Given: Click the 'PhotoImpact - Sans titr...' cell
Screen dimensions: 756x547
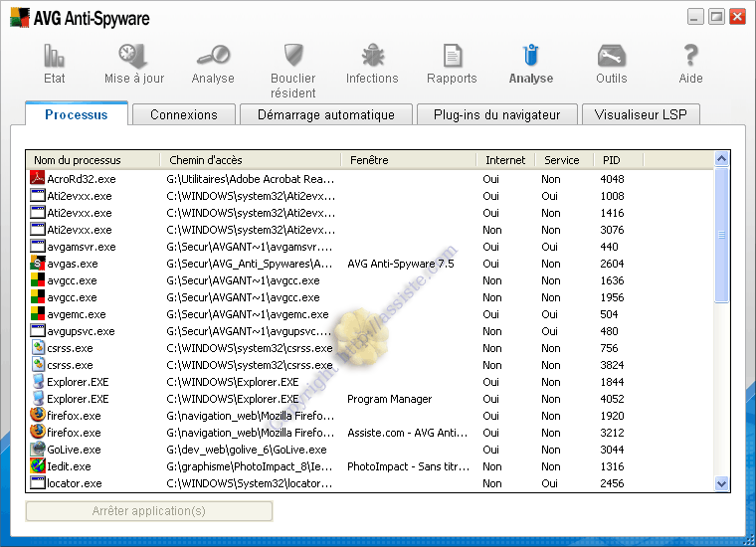Looking at the screenshot, I should pyautogui.click(x=409, y=466).
